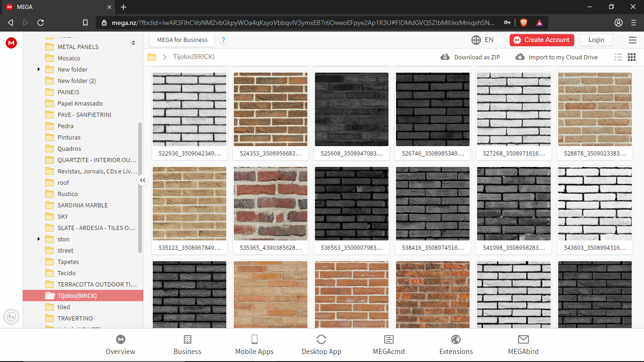The image size is (644, 362).
Task: Click the Extensions icon in bottom bar
Action: (x=455, y=339)
